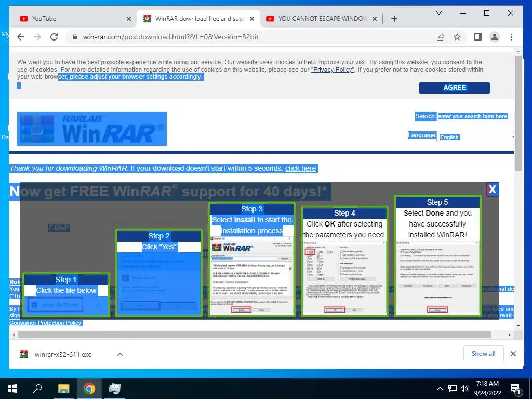Open File Explorer from taskbar
Image resolution: width=532 pixels, height=399 pixels.
coord(63,389)
